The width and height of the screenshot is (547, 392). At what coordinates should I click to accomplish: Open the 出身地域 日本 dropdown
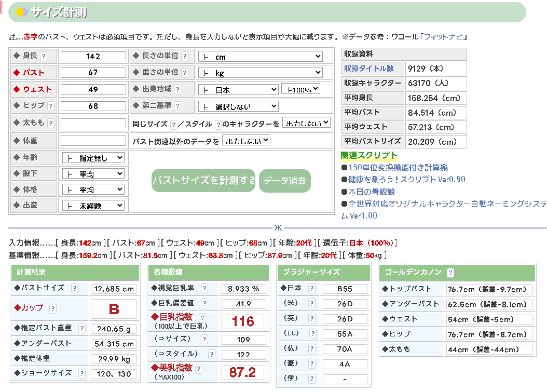pos(238,90)
